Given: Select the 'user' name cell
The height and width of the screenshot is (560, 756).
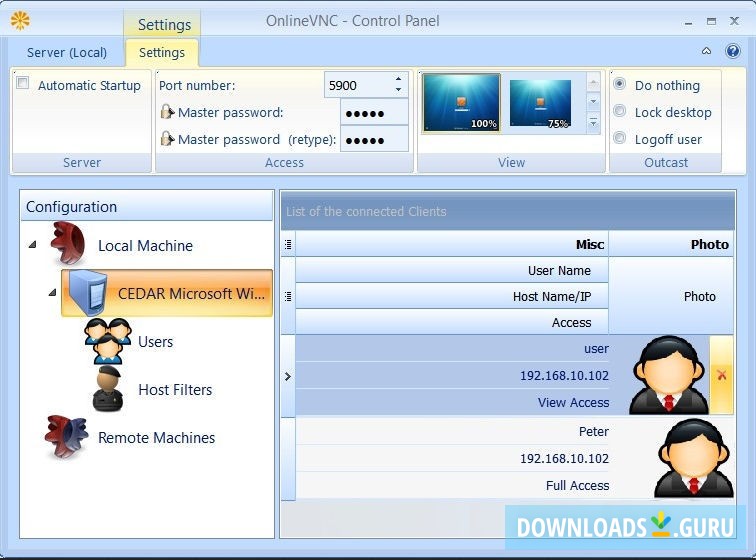Looking at the screenshot, I should 452,348.
